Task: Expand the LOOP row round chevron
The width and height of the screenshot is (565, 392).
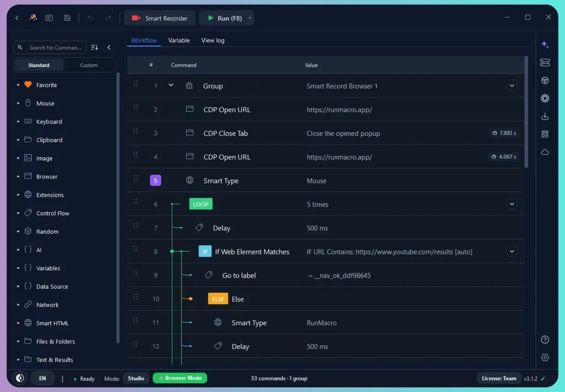Action: tap(512, 204)
